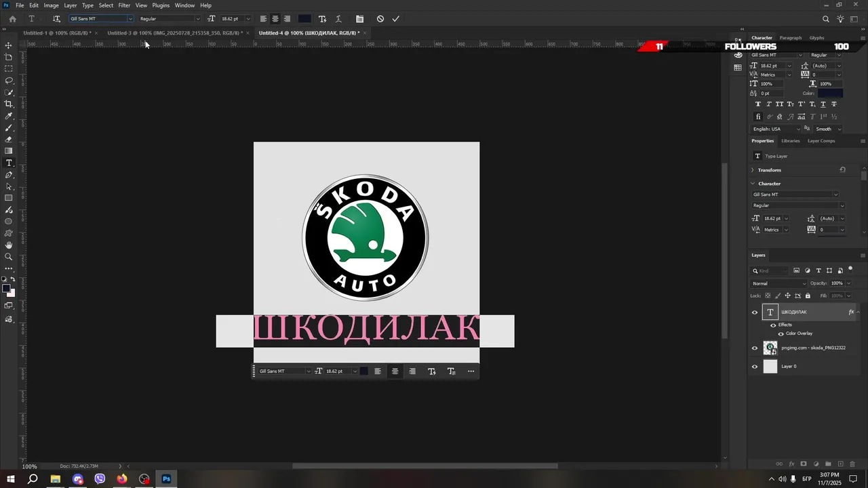Image resolution: width=868 pixels, height=488 pixels.
Task: Toggle Underline in Character panel
Action: point(823,104)
